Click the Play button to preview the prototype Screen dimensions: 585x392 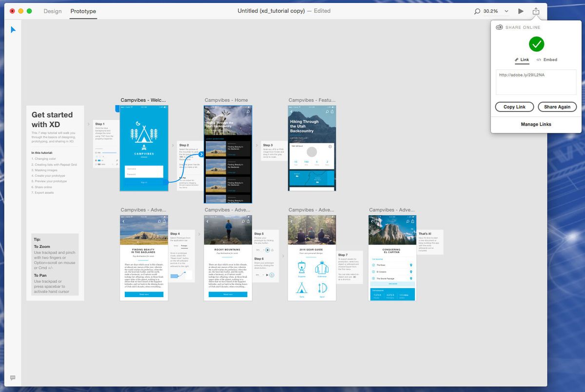click(520, 11)
